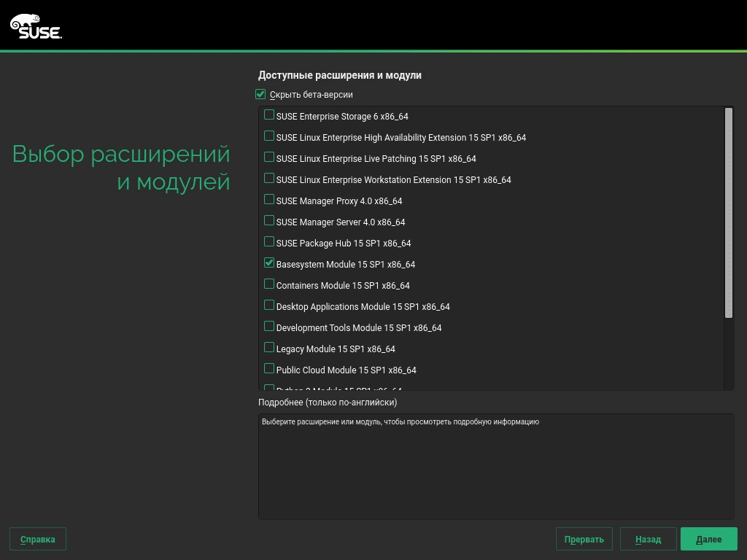Proceed with the Далее button
The height and width of the screenshot is (560, 747).
pos(709,539)
